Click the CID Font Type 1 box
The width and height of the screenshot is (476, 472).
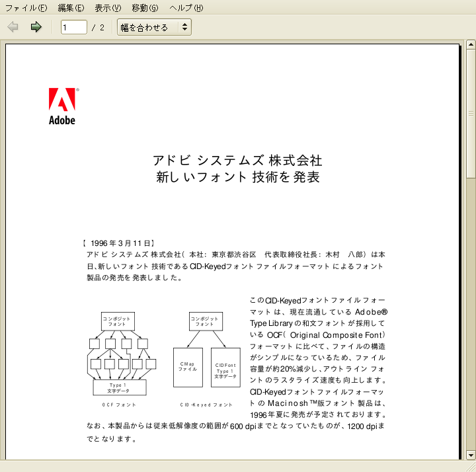(225, 368)
